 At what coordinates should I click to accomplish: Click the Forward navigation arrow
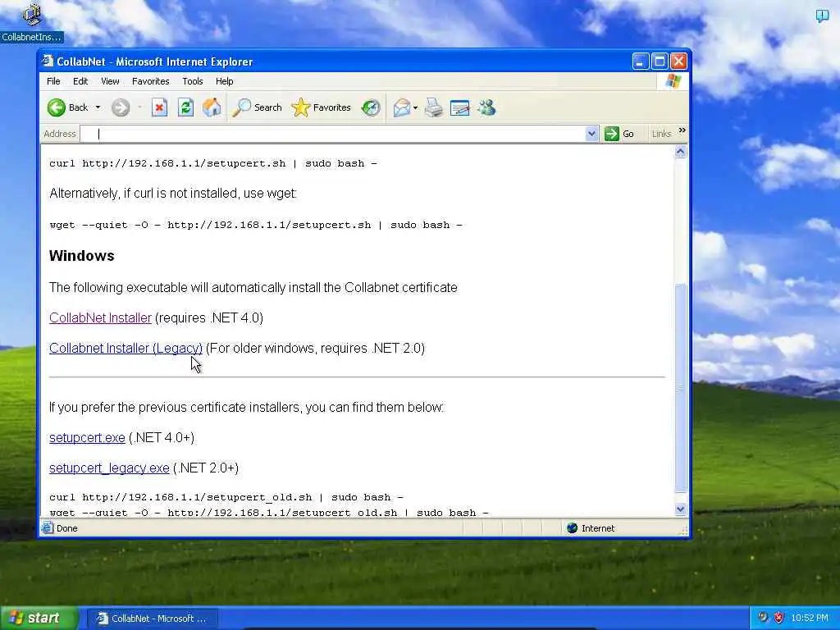[121, 107]
